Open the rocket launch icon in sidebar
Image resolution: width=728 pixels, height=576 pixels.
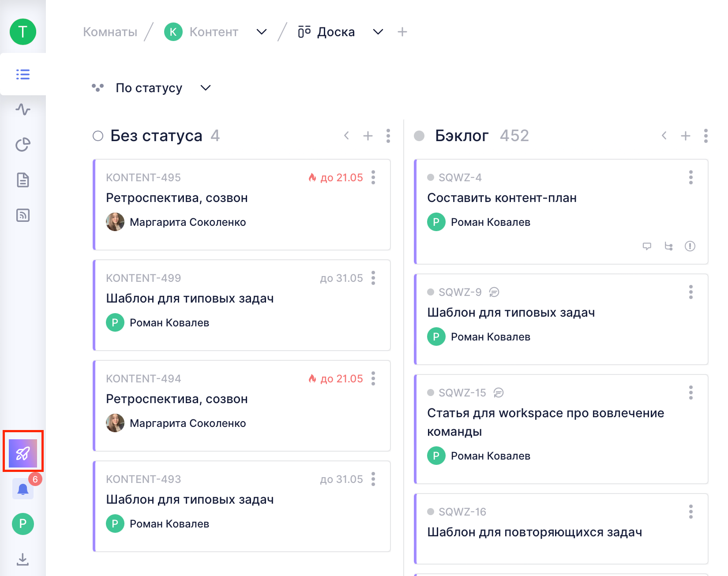click(23, 453)
